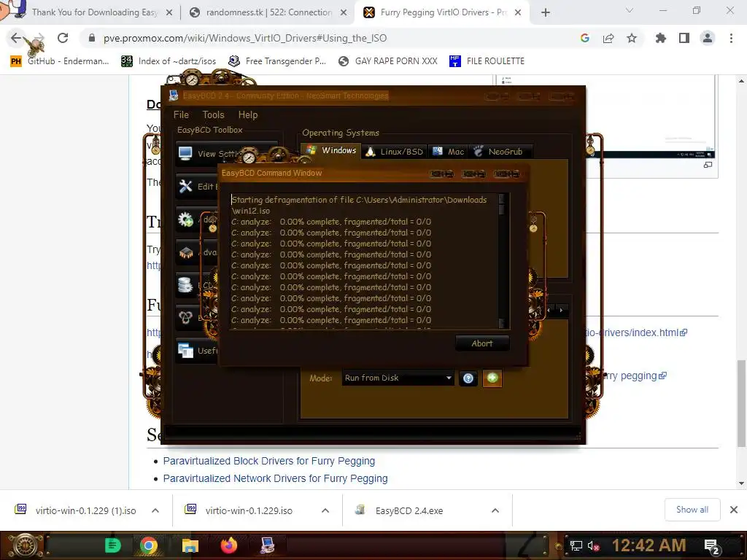Click the View Settings monitor icon in EasyBCD
The height and width of the screenshot is (560, 747).
(x=185, y=153)
